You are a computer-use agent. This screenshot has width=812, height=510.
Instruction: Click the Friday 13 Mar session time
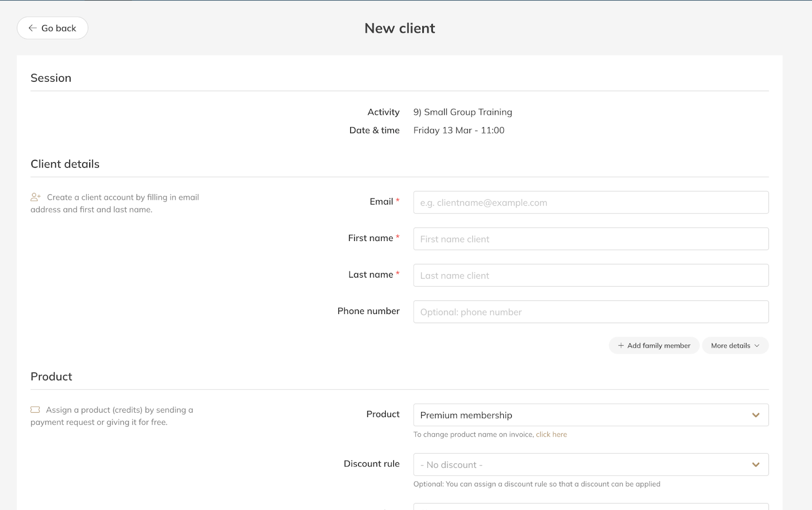click(x=459, y=130)
